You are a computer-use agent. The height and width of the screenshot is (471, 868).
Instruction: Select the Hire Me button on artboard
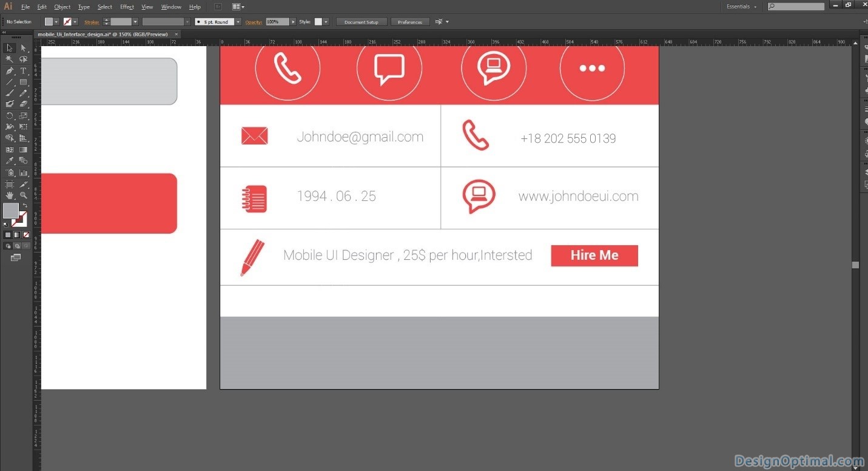tap(594, 256)
